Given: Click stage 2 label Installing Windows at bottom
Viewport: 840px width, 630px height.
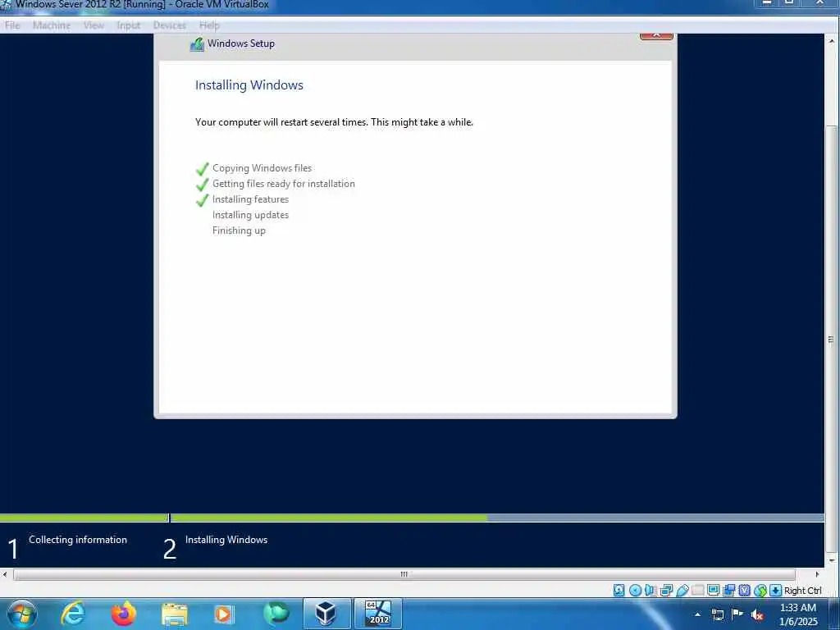Looking at the screenshot, I should (x=226, y=540).
